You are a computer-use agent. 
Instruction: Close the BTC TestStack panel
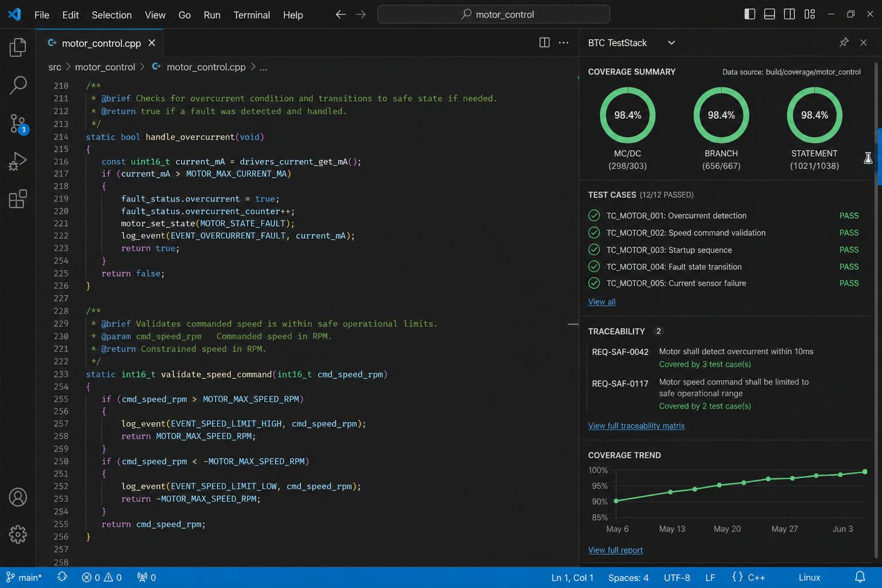[863, 42]
